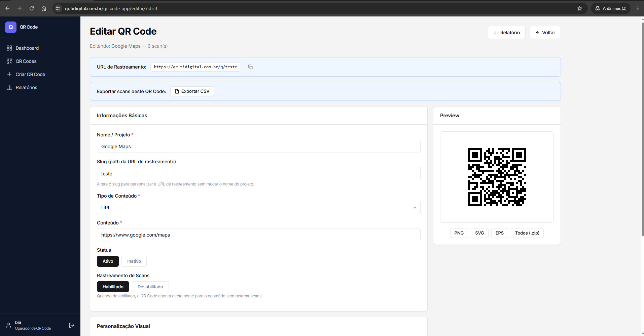This screenshot has height=336, width=644.
Task: Click the QR Code app logo
Action: [x=11, y=27]
